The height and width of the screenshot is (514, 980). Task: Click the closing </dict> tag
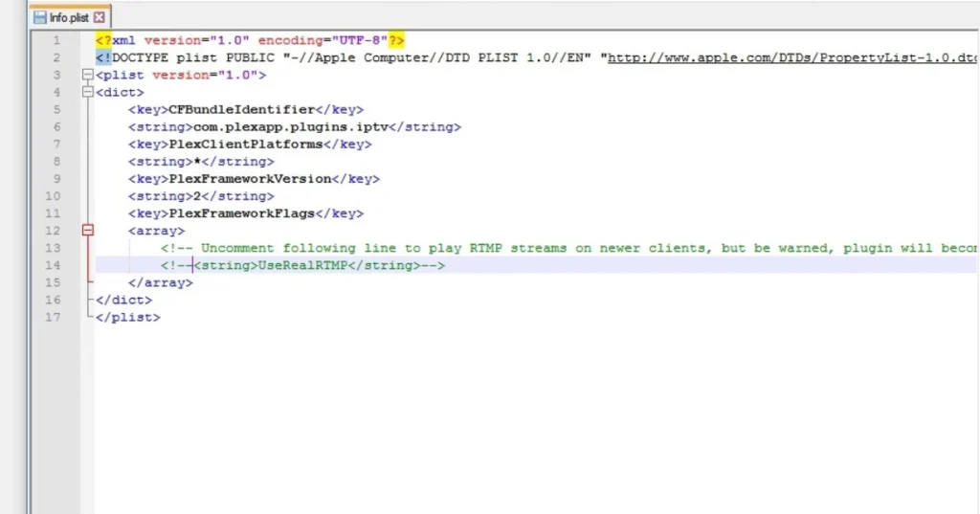tap(123, 301)
